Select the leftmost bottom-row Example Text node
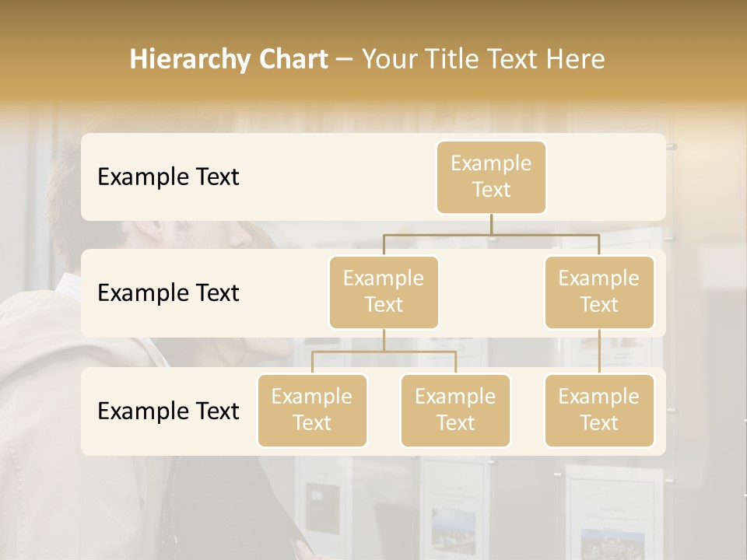Screen dimensions: 747x560 [312, 411]
